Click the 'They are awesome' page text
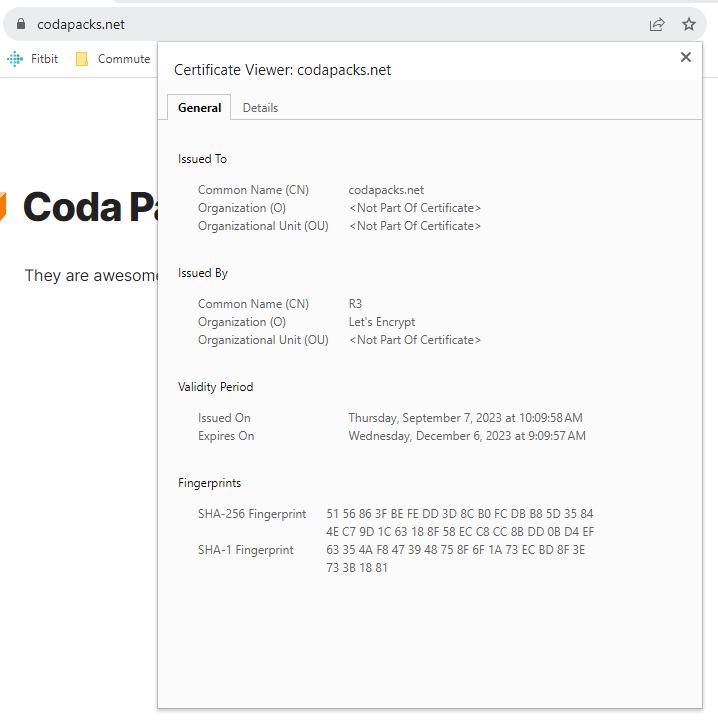This screenshot has height=724, width=718. tap(91, 275)
